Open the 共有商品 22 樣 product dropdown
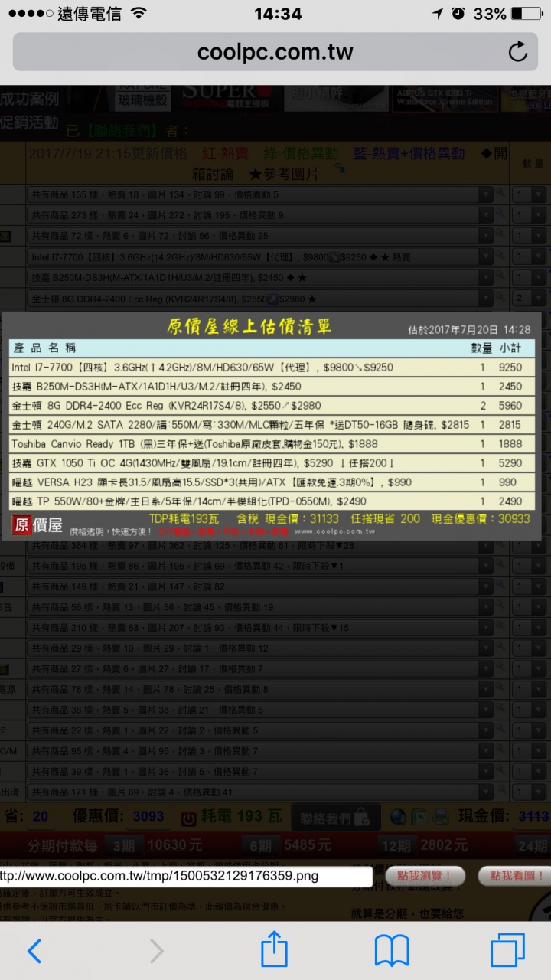The width and height of the screenshot is (551, 980). [260, 730]
